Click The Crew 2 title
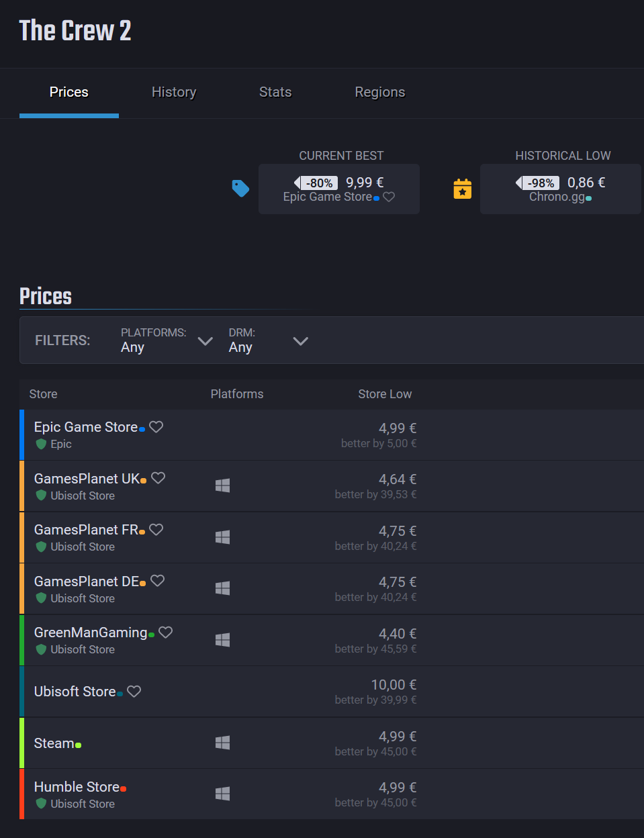 (x=75, y=31)
